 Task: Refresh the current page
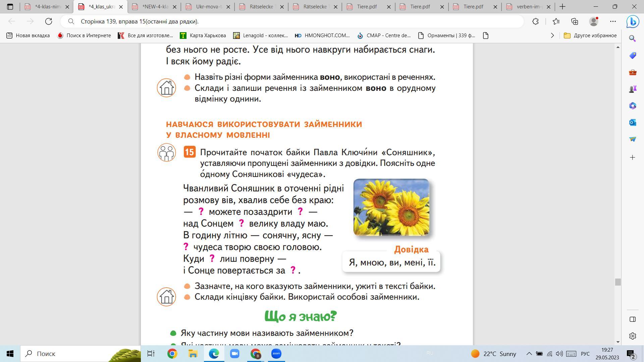click(49, 21)
